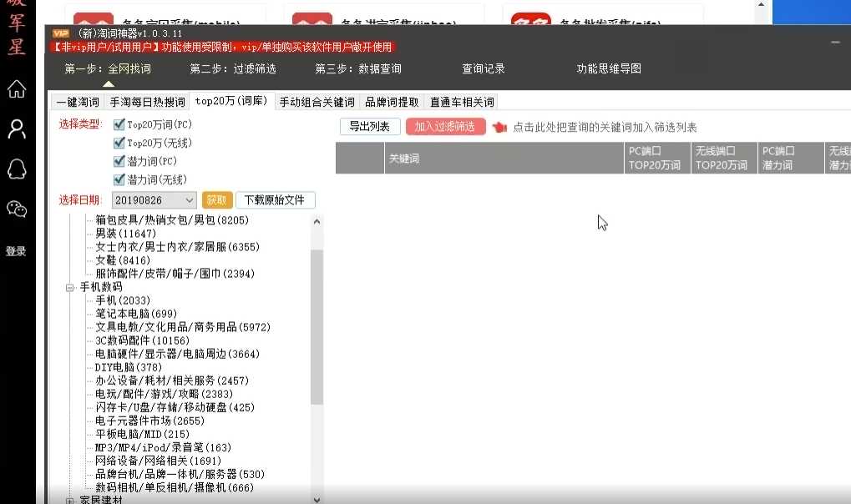Open the WeChat icon in sidebar
The image size is (851, 504).
tap(16, 209)
